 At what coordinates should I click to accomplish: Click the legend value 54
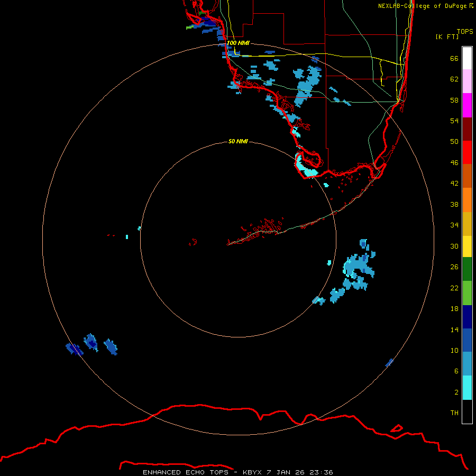(454, 121)
